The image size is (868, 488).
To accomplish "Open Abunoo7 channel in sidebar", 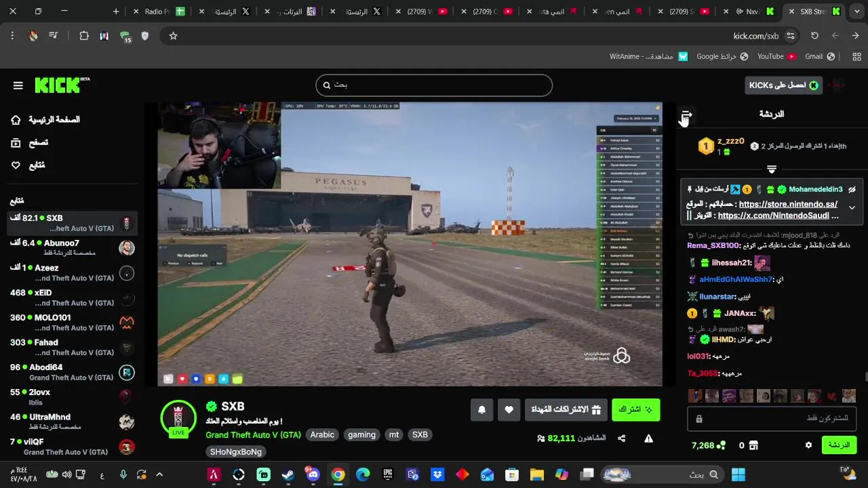I will click(x=73, y=247).
